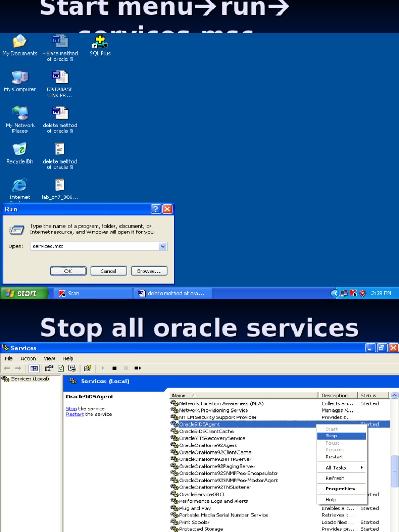
Task: Select the OracleOraHome92TNSListener service row
Action: (280, 487)
